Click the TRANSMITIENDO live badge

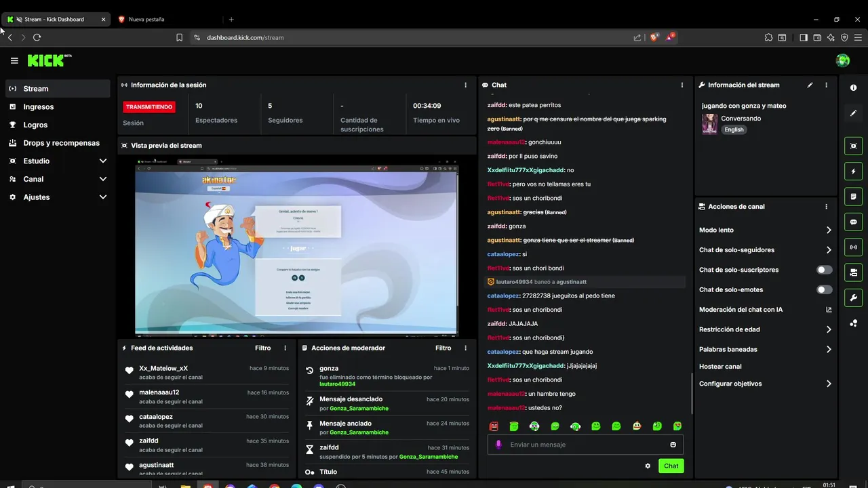pyautogui.click(x=149, y=106)
